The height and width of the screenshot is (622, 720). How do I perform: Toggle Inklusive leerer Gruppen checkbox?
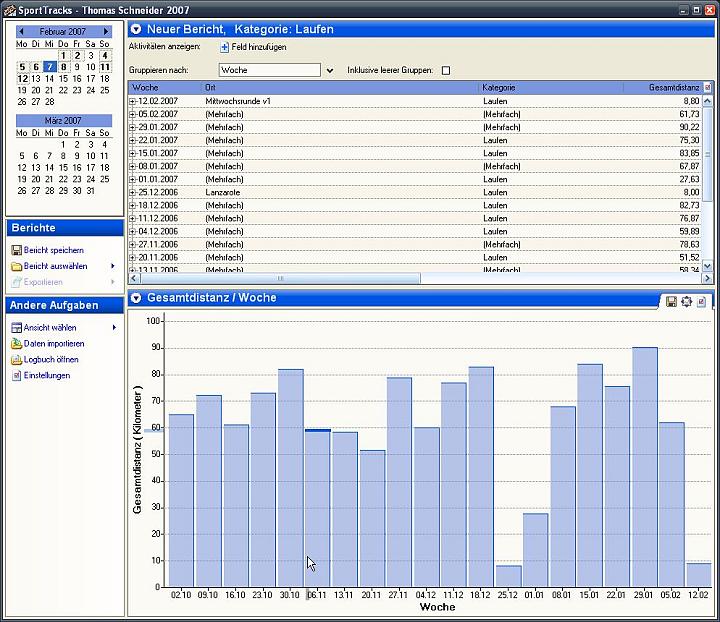point(445,70)
